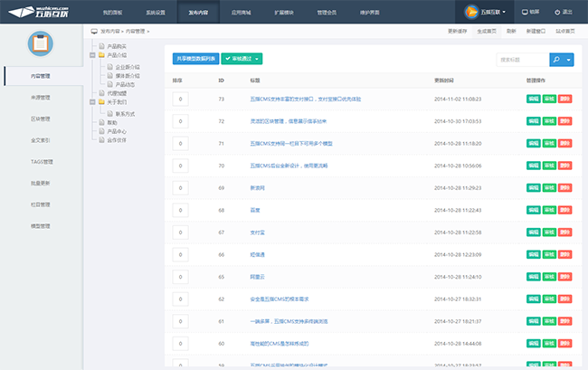Viewport: 588px width, 370px height.
Task: Click 编辑 for the ID 72 row
Action: (x=533, y=120)
